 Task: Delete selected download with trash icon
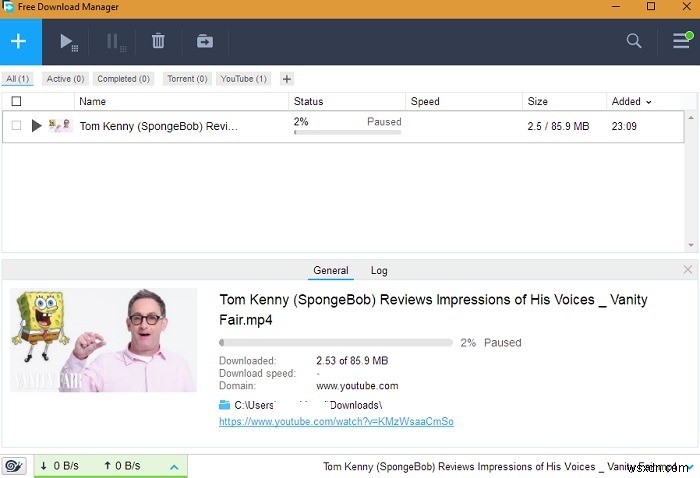[158, 41]
